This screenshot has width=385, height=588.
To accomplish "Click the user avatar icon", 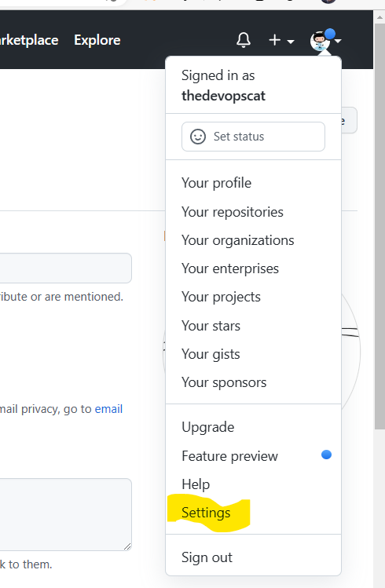I will 320,41.
